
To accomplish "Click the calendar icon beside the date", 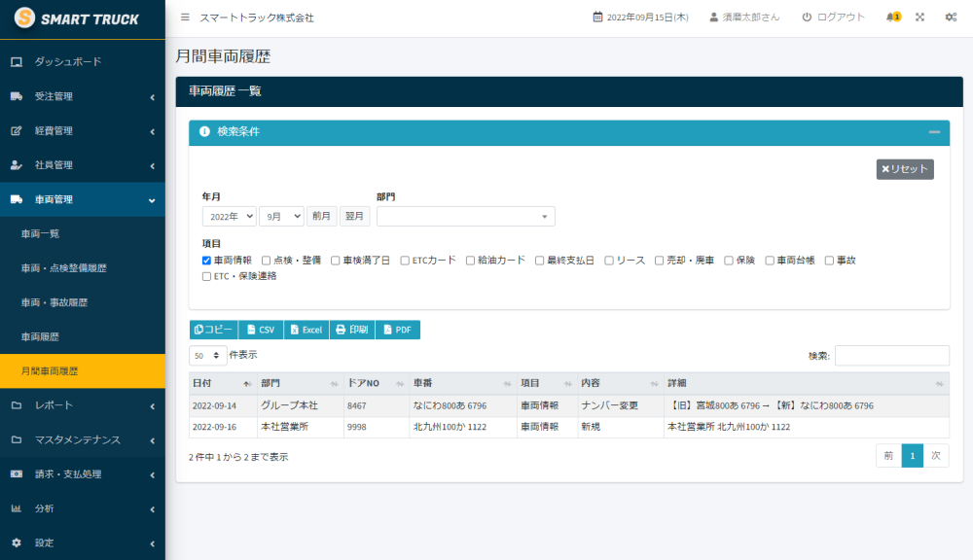I will click(597, 17).
